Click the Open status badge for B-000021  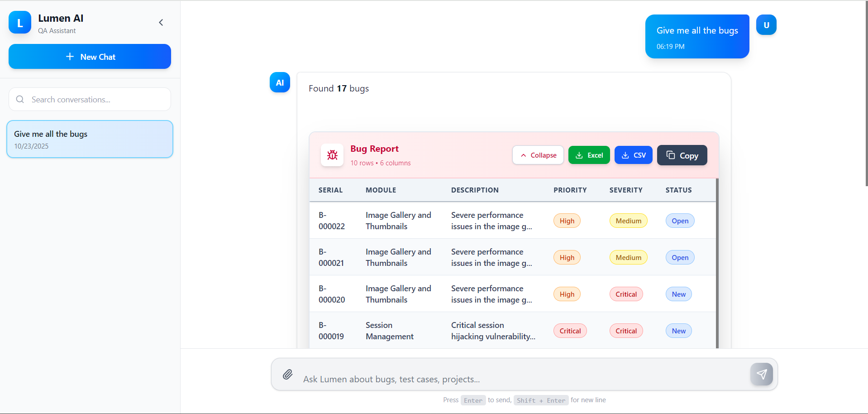680,257
